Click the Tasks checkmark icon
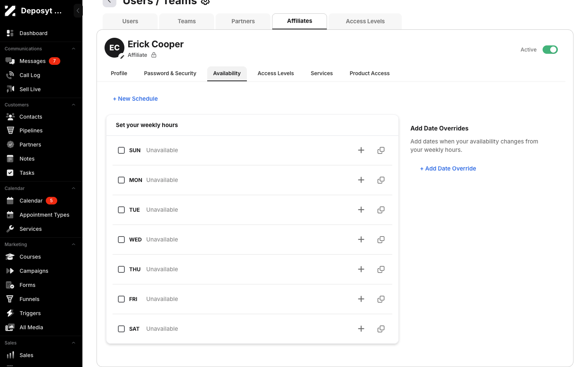The height and width of the screenshot is (367, 588). [x=10, y=173]
